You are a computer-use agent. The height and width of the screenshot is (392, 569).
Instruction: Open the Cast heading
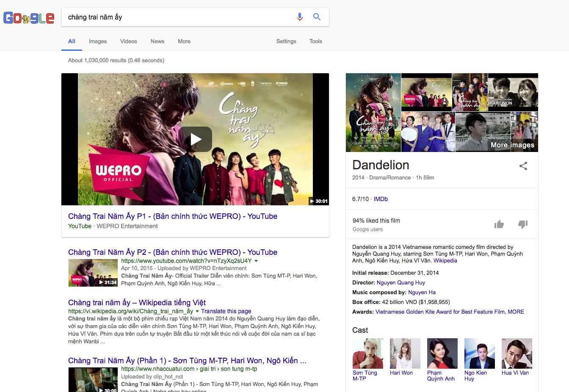click(x=360, y=330)
